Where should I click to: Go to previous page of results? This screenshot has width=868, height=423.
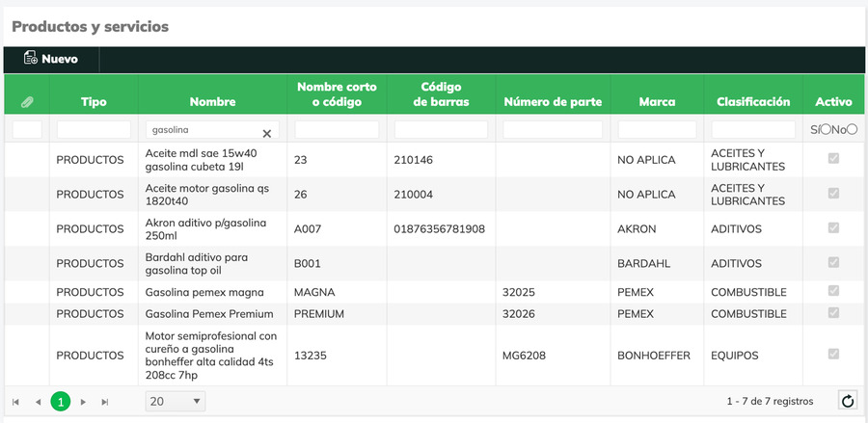click(38, 401)
